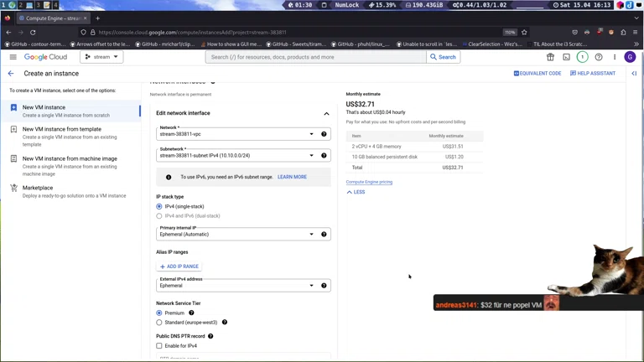This screenshot has height=362, width=644.
Task: Click help icon next to External IPv4 address
Action: tap(324, 286)
